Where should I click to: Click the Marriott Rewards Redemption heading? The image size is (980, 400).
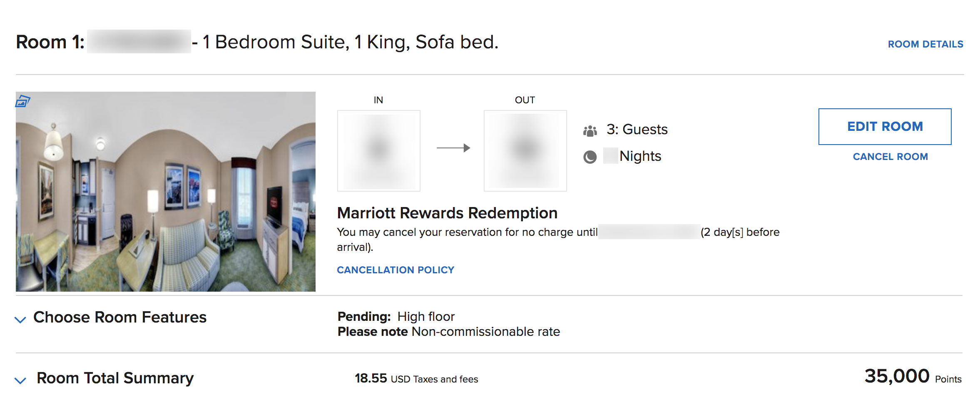click(x=447, y=213)
